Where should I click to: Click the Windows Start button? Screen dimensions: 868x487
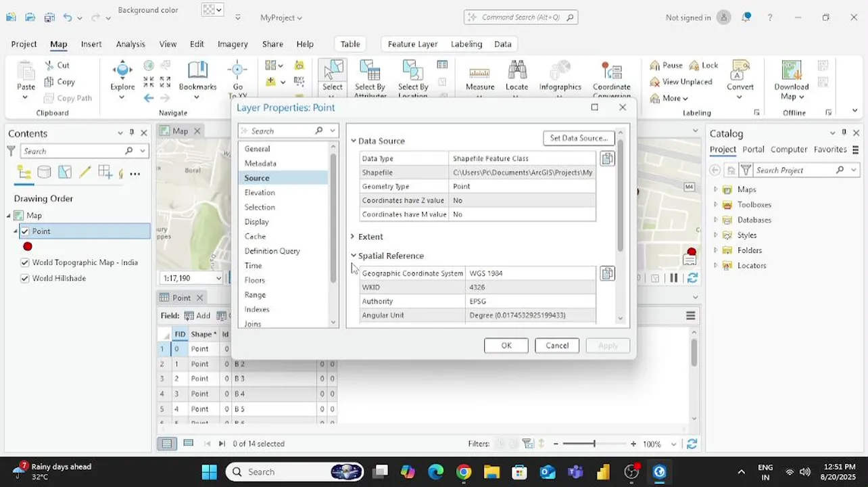(x=209, y=471)
